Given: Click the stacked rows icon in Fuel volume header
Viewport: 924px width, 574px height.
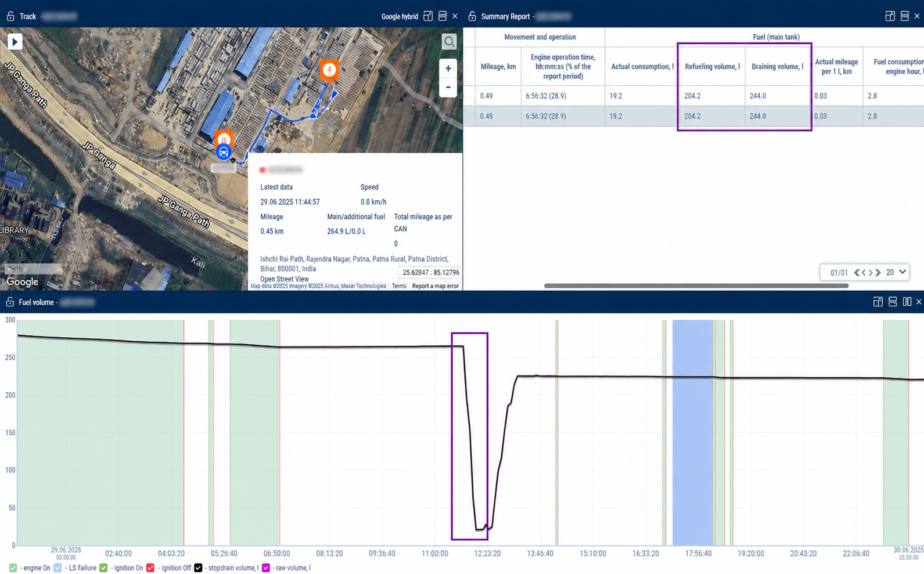Looking at the screenshot, I should pyautogui.click(x=893, y=302).
